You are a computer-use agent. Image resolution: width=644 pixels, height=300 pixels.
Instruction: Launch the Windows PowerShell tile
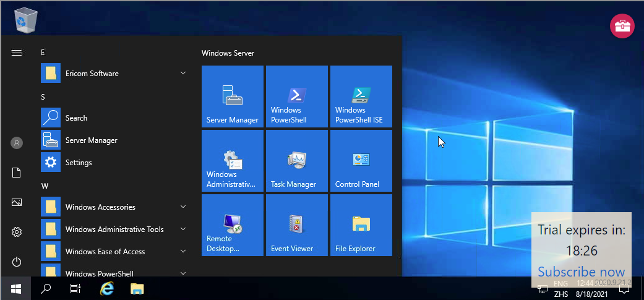[297, 96]
